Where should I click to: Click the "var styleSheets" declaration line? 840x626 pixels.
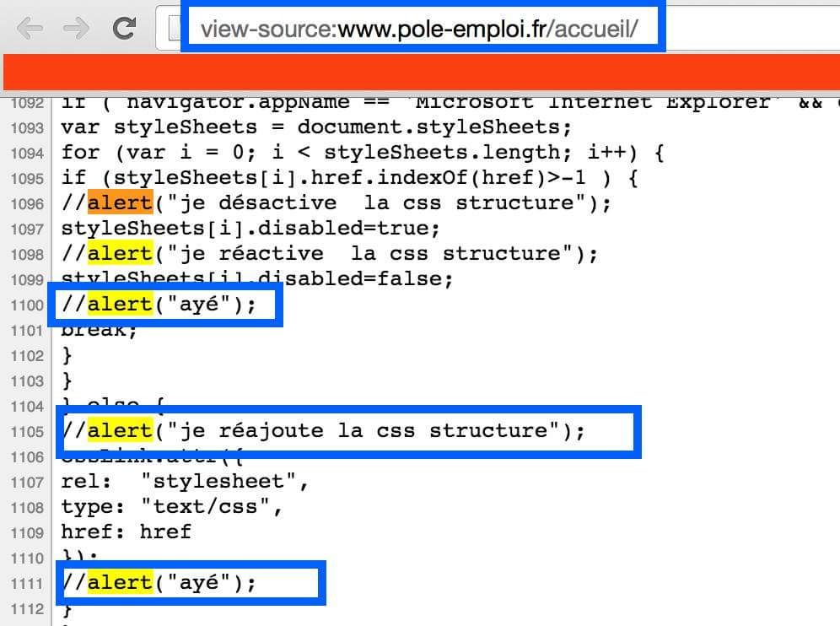tap(316, 127)
